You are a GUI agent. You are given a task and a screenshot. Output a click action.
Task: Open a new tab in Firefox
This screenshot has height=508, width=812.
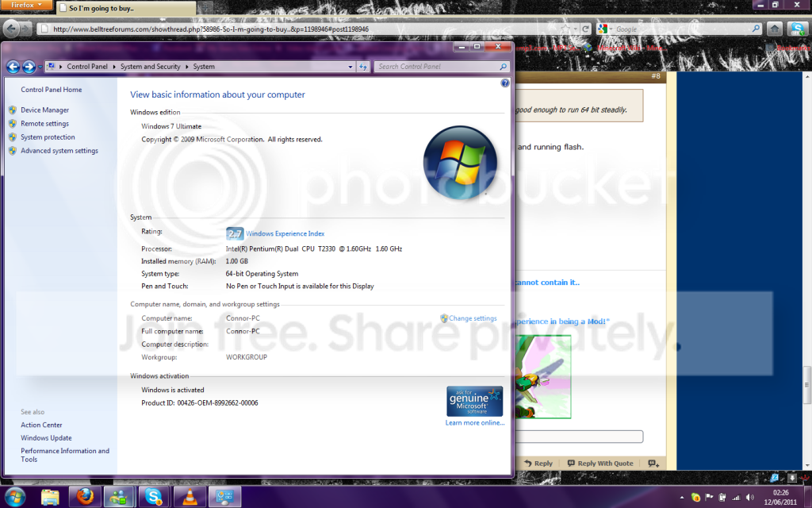(205, 8)
